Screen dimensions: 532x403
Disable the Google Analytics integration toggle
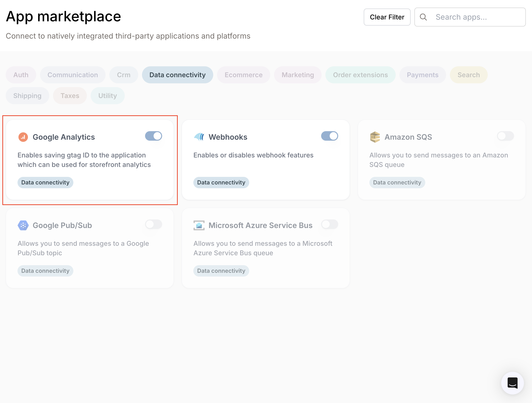(153, 136)
